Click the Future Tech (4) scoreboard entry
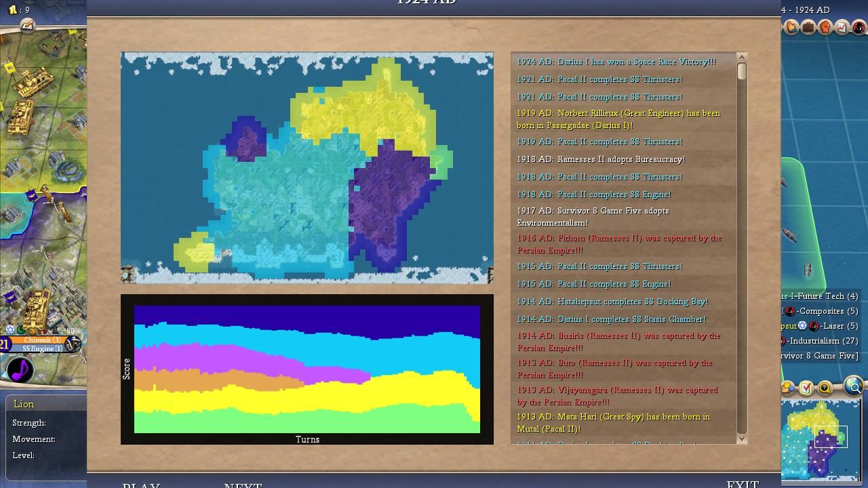868x488 pixels. 821,296
